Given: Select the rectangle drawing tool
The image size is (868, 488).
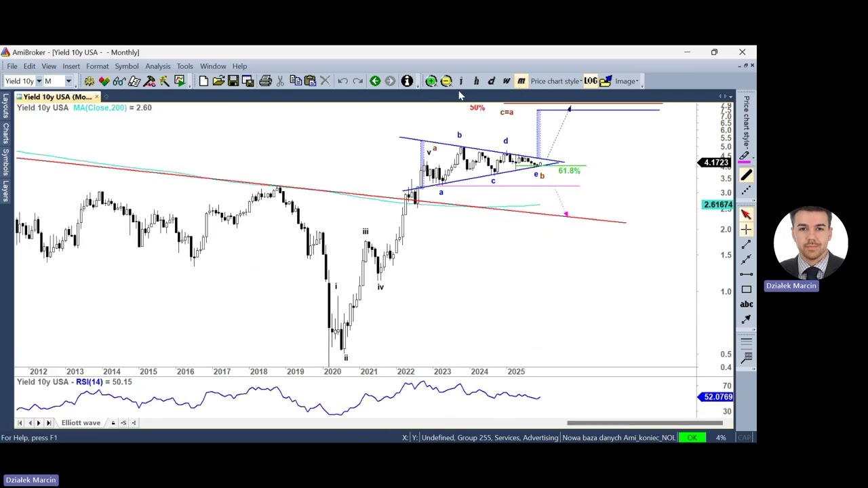Looking at the screenshot, I should [x=746, y=289].
